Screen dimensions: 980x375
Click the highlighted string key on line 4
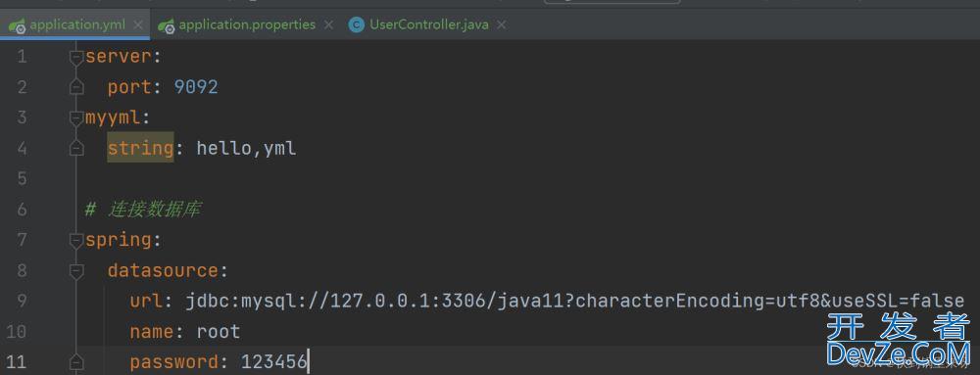[140, 148]
